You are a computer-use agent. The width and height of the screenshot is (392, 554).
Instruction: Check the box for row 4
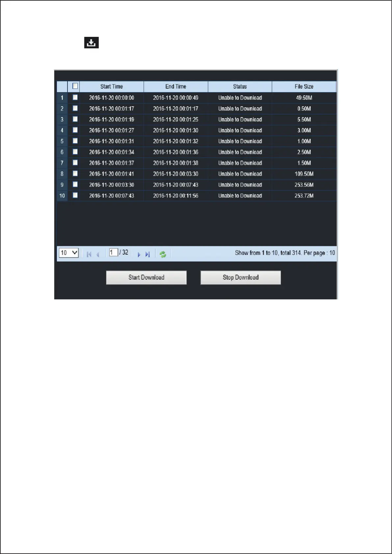pyautogui.click(x=75, y=130)
